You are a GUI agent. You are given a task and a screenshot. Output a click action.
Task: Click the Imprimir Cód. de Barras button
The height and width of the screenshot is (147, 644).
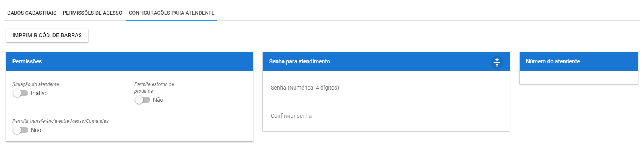point(47,35)
